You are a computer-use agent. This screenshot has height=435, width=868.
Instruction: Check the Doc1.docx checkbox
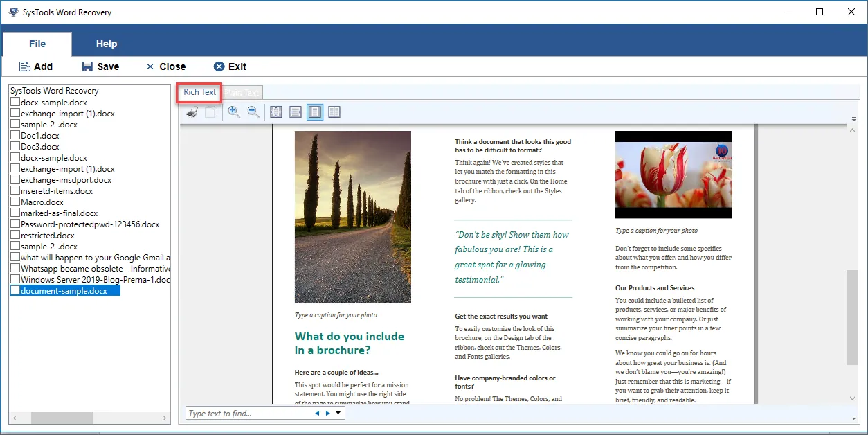pos(15,136)
